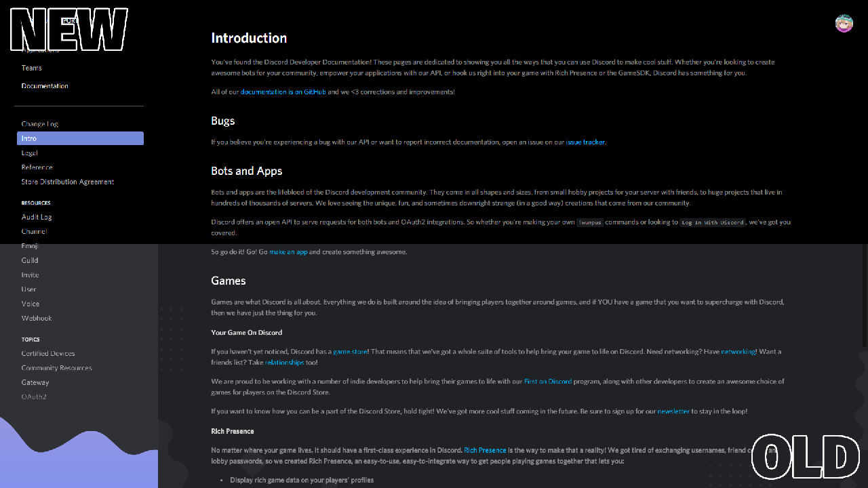The height and width of the screenshot is (488, 868).
Task: Click the 'TOPICS' section label
Action: pos(31,340)
